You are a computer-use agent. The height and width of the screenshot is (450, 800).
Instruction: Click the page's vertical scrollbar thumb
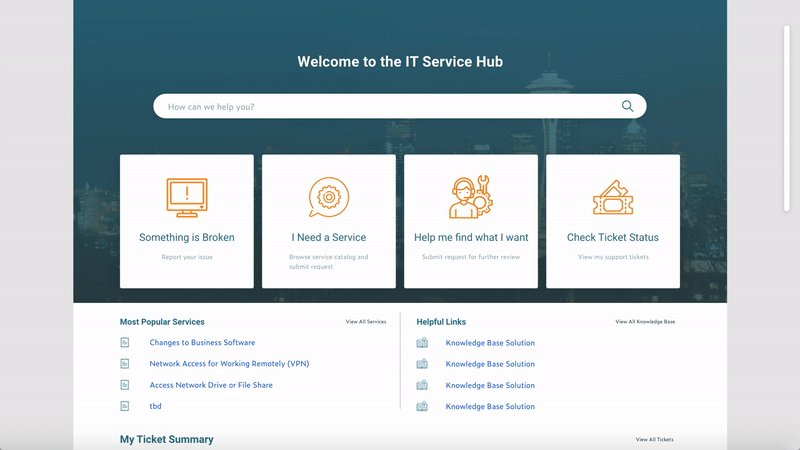[787, 118]
